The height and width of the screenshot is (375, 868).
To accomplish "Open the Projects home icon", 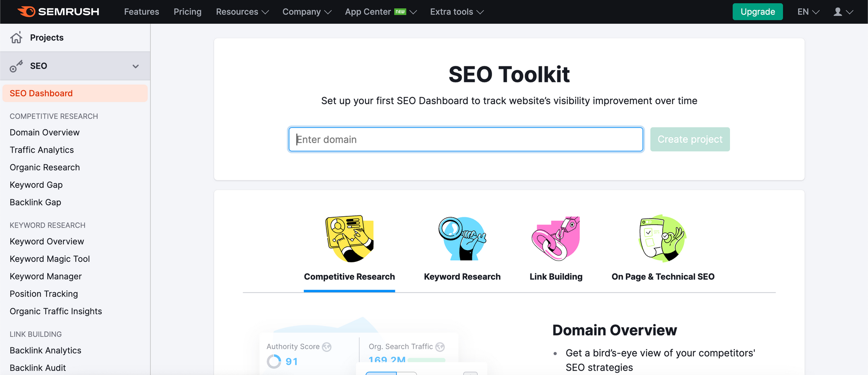I will tap(16, 38).
